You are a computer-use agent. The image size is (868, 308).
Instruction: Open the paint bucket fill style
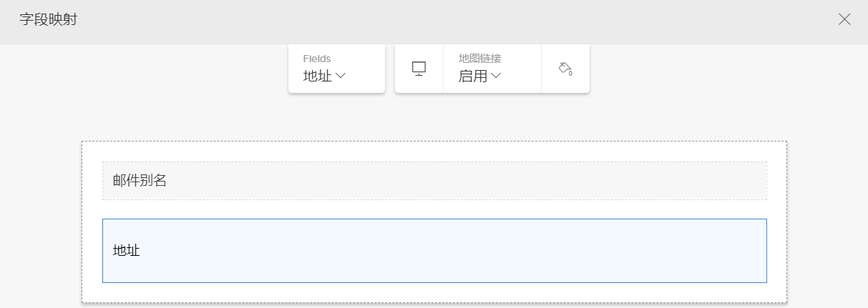[x=565, y=68]
